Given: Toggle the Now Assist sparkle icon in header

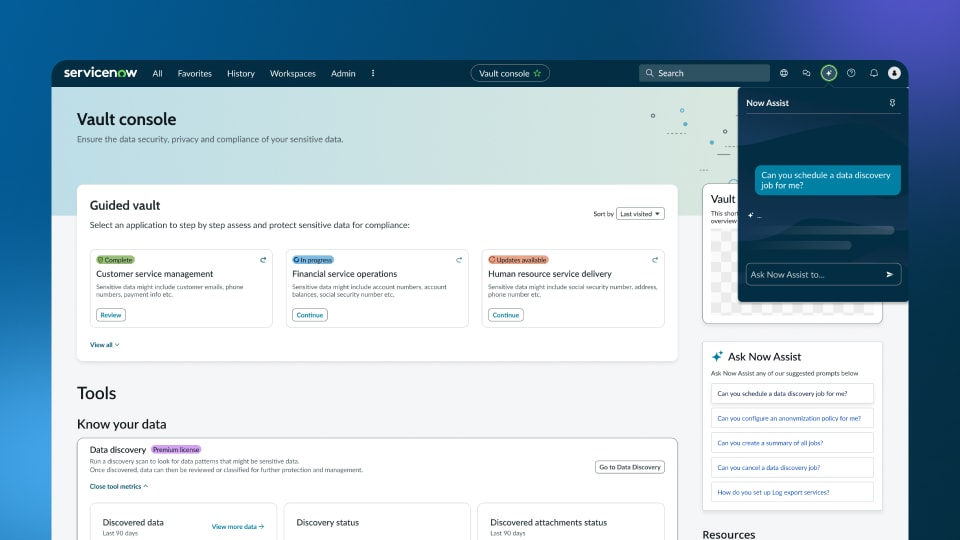Looking at the screenshot, I should click(828, 73).
